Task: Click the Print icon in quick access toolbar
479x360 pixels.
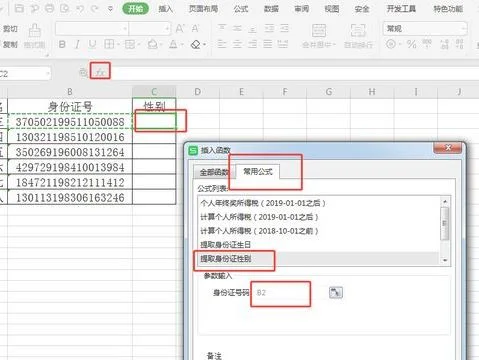Action: tap(49, 8)
